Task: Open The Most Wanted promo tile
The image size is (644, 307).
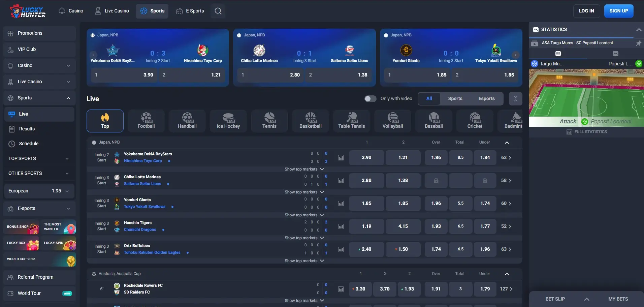Action: [x=58, y=227]
